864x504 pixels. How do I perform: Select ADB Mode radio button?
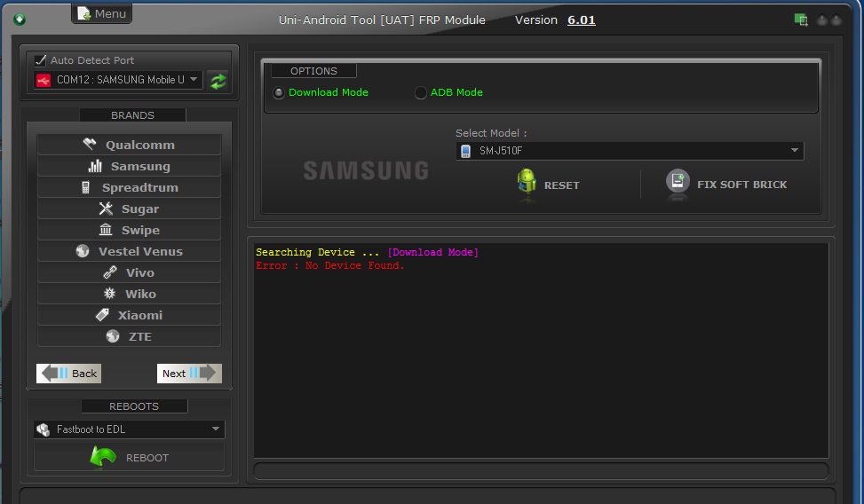pos(420,92)
